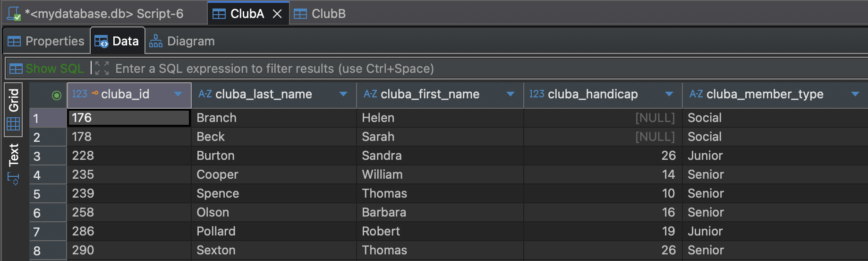Open the Diagram tab
The width and height of the screenshot is (868, 261).
coord(182,42)
